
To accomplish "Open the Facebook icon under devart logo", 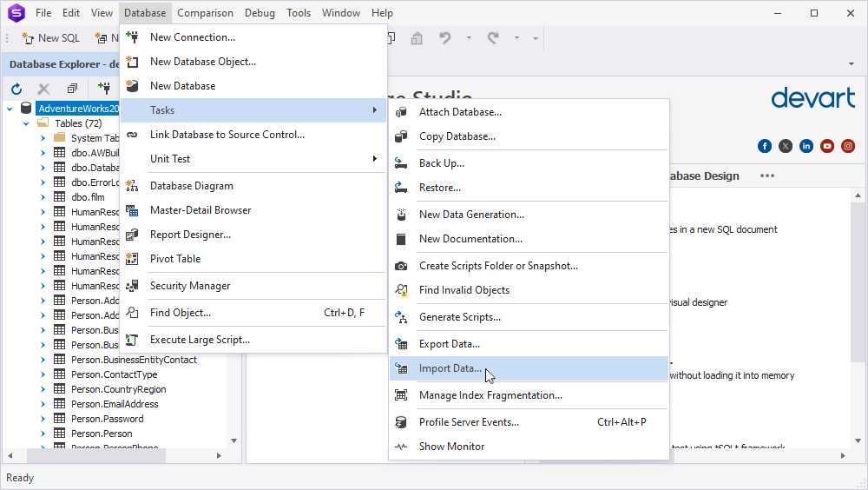I will [x=765, y=146].
